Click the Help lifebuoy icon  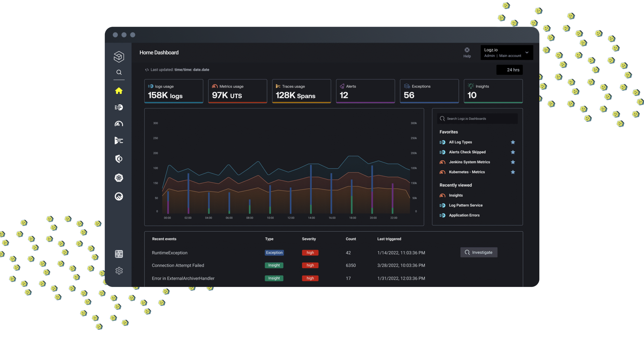click(x=467, y=50)
